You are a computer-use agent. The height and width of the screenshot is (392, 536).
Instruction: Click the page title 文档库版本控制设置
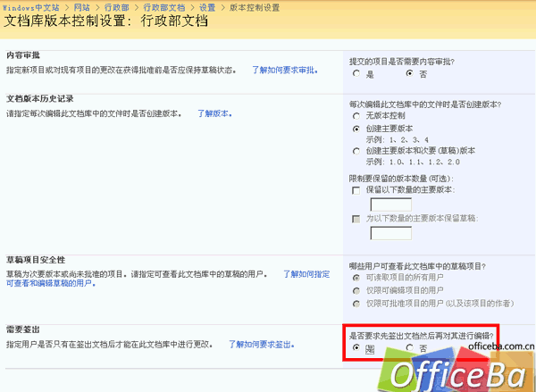[x=105, y=21]
